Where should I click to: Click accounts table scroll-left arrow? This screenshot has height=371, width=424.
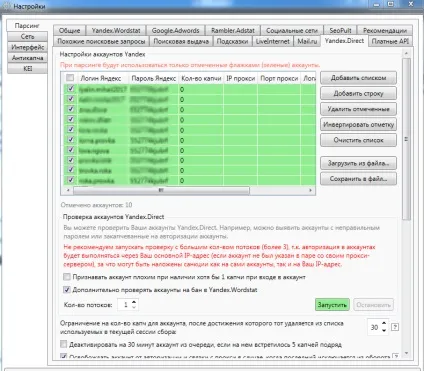pyautogui.click(x=68, y=190)
